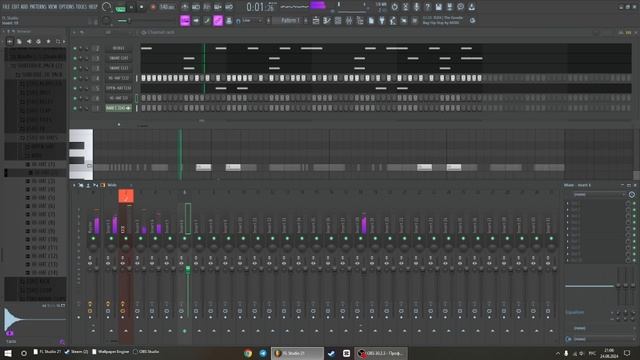Toggle the green pattern/song mode switch
640x360 pixels.
pyautogui.click(x=121, y=8)
